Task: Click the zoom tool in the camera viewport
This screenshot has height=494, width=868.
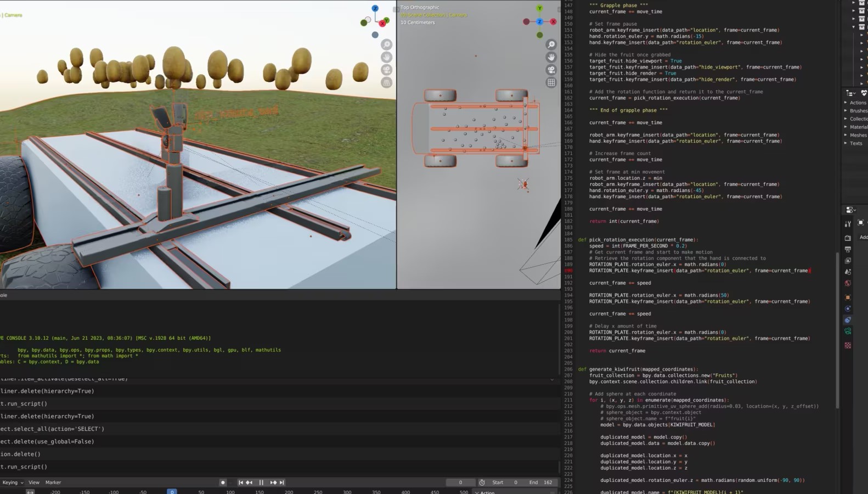Action: [x=387, y=44]
